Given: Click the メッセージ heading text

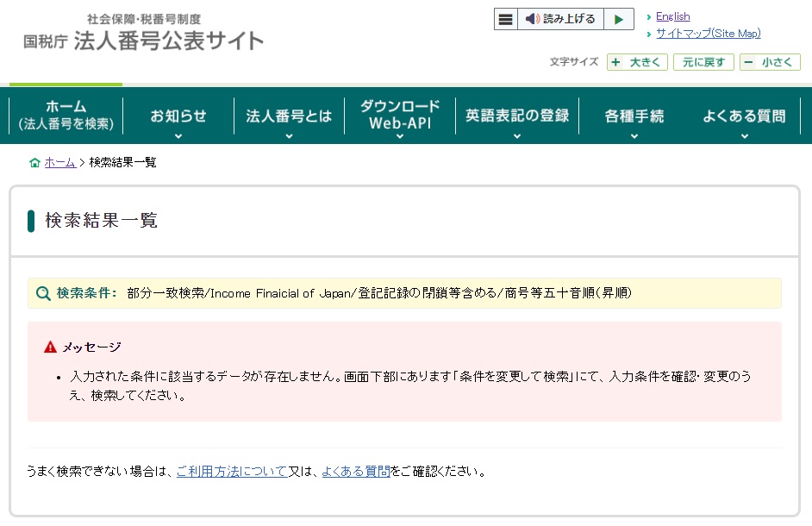Looking at the screenshot, I should tap(91, 347).
